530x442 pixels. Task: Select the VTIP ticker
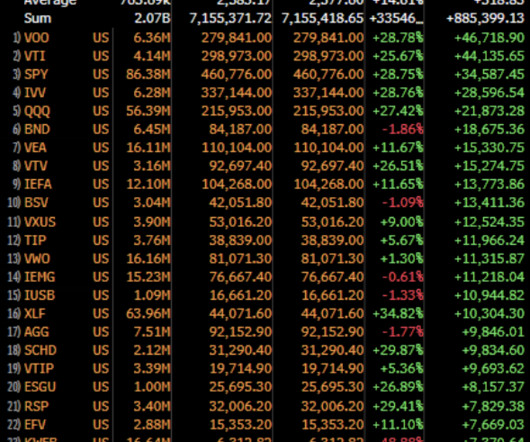pos(39,368)
